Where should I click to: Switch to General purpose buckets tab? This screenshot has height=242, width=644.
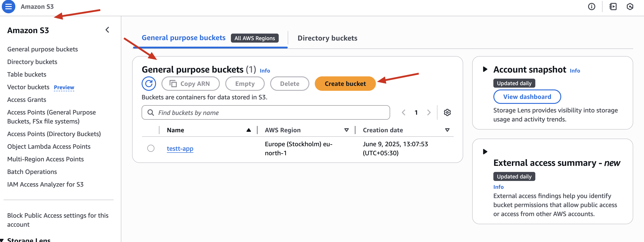pyautogui.click(x=184, y=38)
